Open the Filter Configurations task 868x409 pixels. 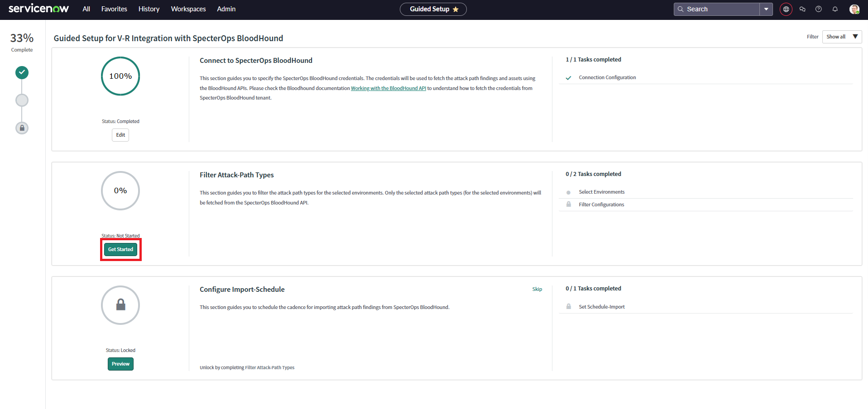coord(601,204)
